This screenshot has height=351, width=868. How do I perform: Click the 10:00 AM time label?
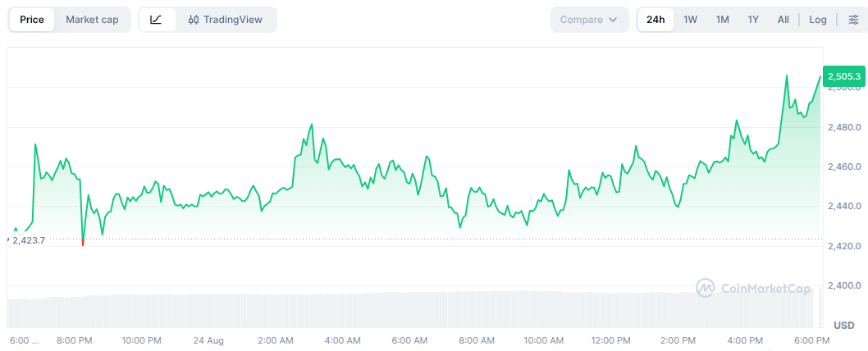[x=544, y=340]
